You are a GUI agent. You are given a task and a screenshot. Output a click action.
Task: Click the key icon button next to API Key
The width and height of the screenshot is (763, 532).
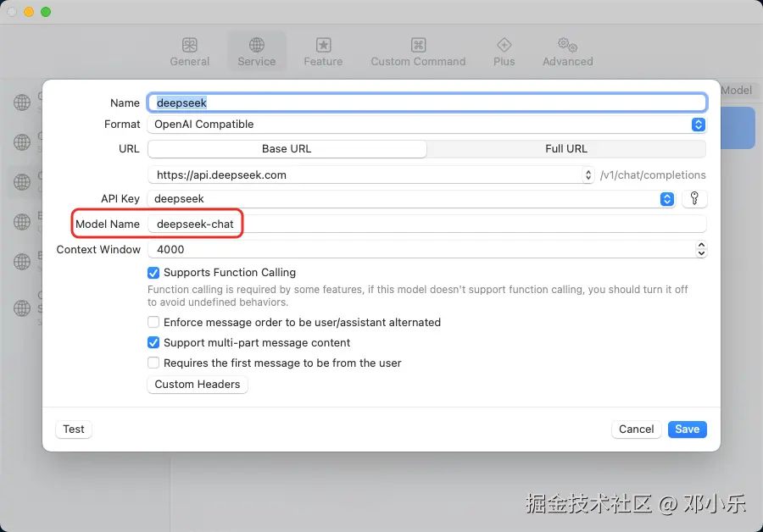click(694, 198)
